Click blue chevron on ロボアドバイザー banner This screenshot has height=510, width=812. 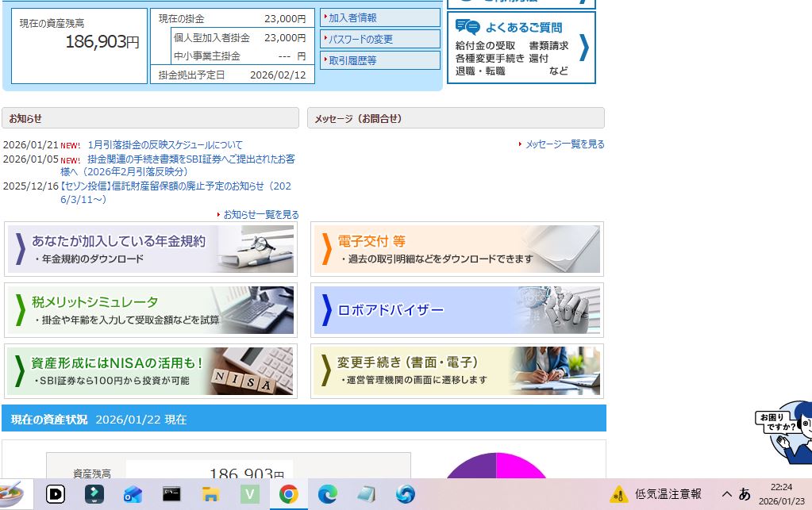325,310
